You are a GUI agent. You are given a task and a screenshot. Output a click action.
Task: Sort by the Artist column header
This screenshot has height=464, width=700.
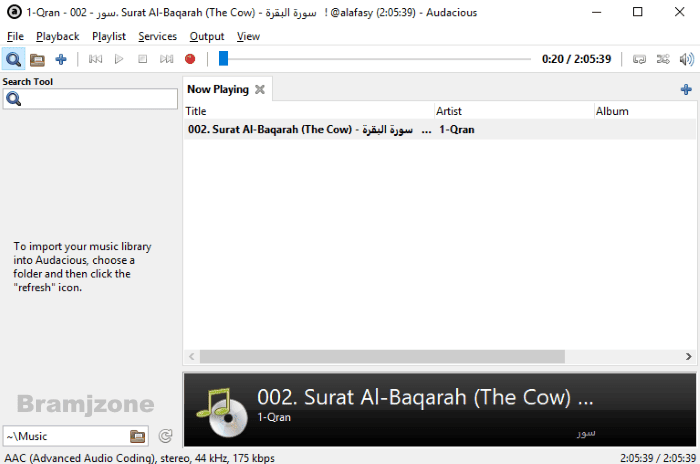[514, 111]
